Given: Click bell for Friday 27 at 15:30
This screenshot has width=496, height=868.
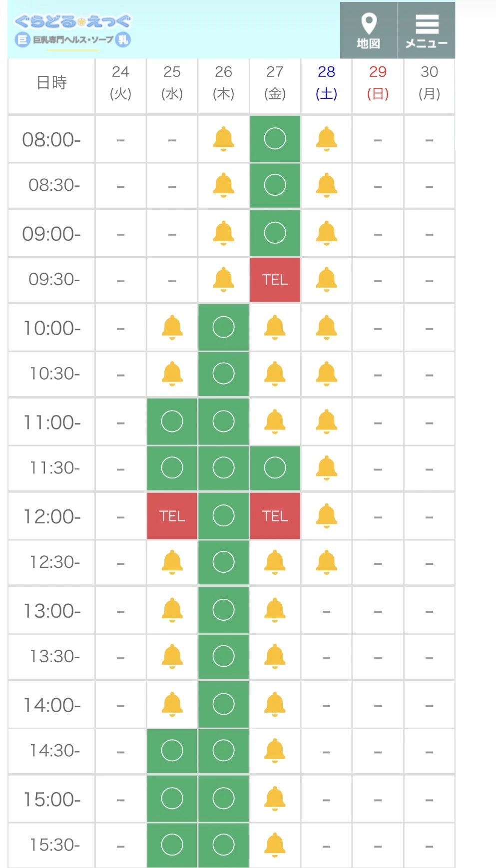Looking at the screenshot, I should 275,845.
